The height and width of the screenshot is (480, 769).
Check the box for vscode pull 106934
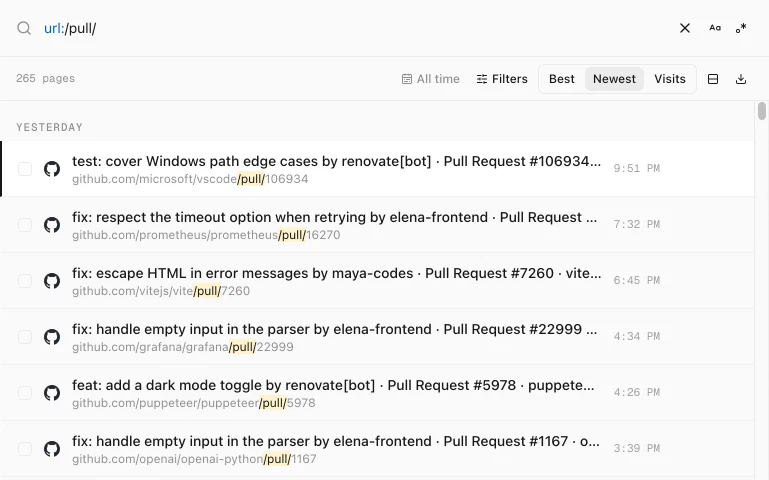25,169
